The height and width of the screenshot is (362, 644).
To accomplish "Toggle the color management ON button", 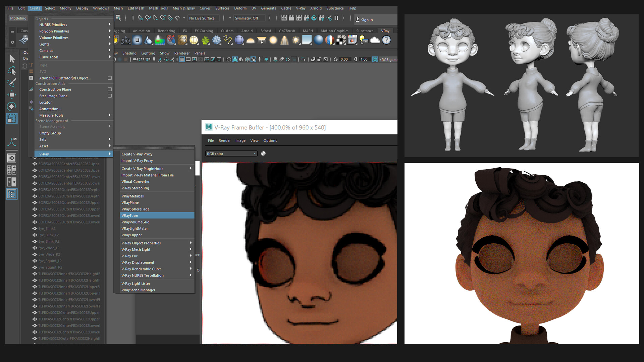I will (x=375, y=59).
